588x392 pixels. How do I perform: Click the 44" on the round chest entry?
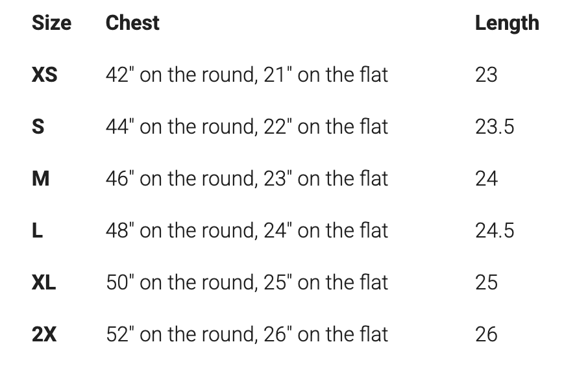[x=247, y=127]
